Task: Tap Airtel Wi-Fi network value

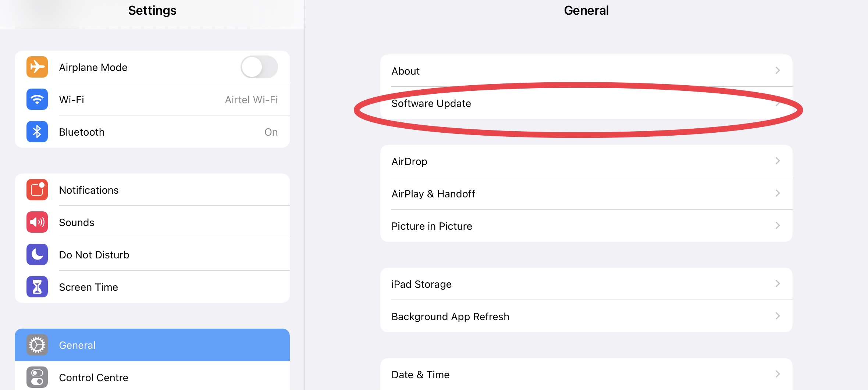Action: coord(251,100)
